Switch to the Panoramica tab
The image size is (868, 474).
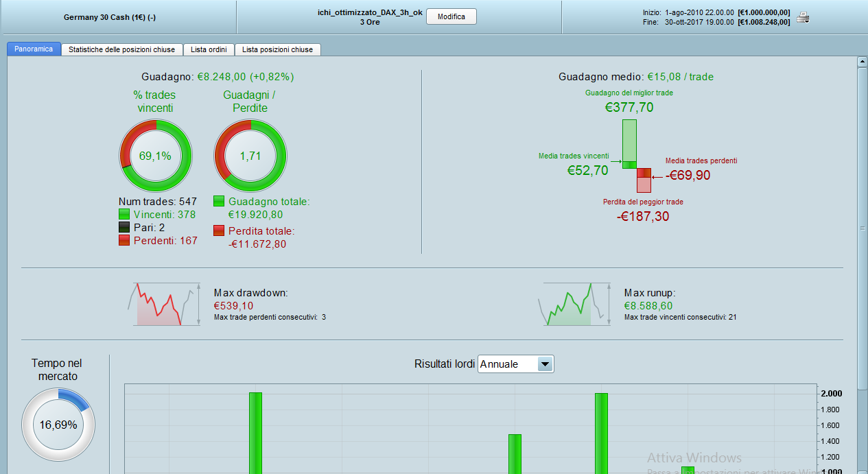pos(34,49)
